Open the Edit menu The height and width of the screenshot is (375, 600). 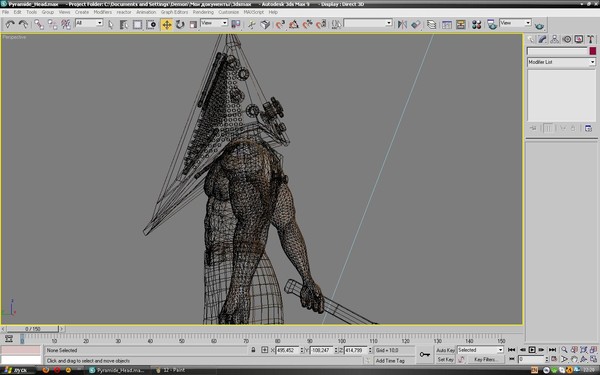[18, 12]
